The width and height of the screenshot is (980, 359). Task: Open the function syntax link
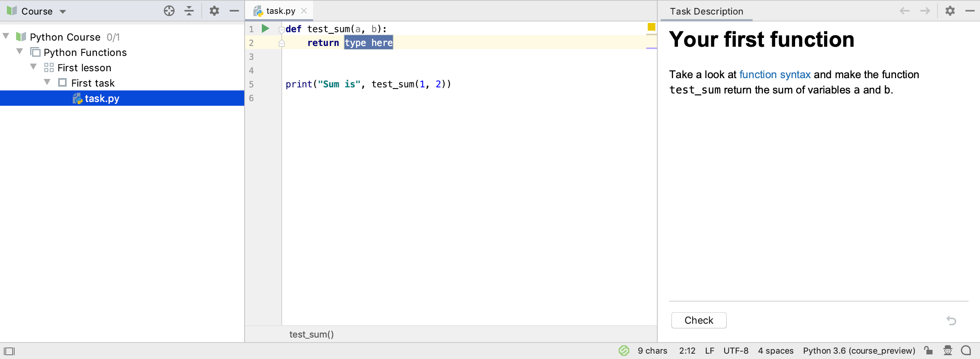click(x=775, y=74)
